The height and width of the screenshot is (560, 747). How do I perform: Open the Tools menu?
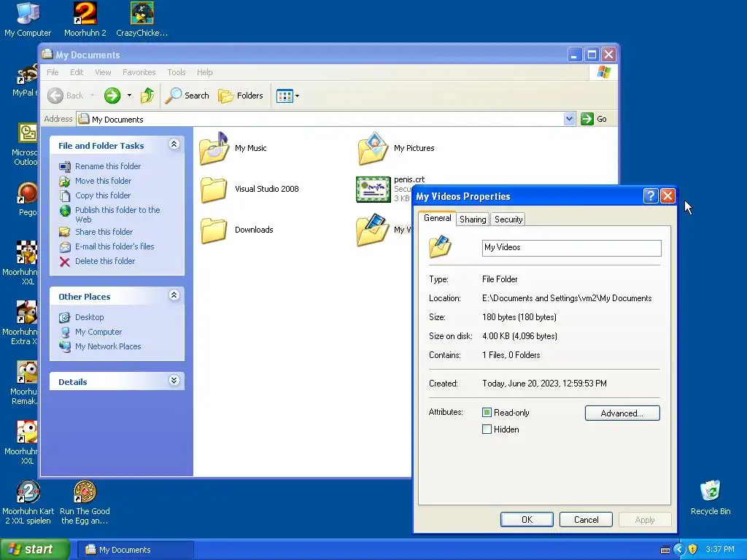tap(177, 72)
